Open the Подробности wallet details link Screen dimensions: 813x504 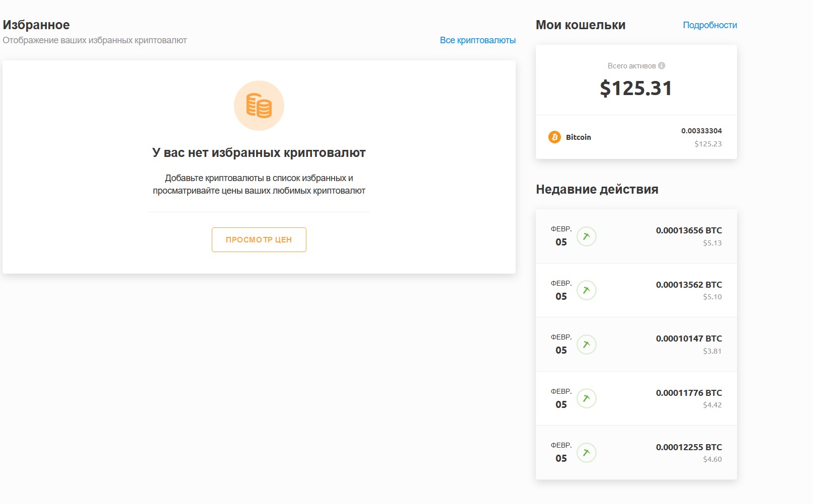coord(709,25)
